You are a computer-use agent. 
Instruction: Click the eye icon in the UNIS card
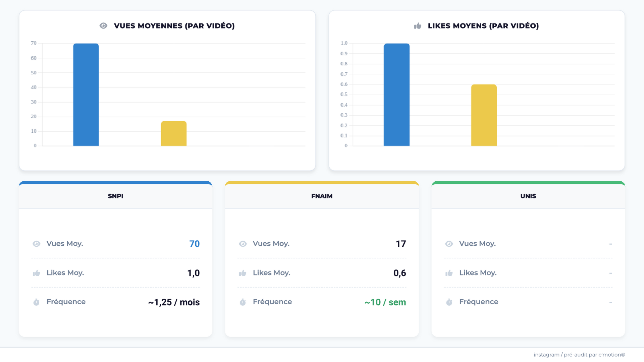449,244
